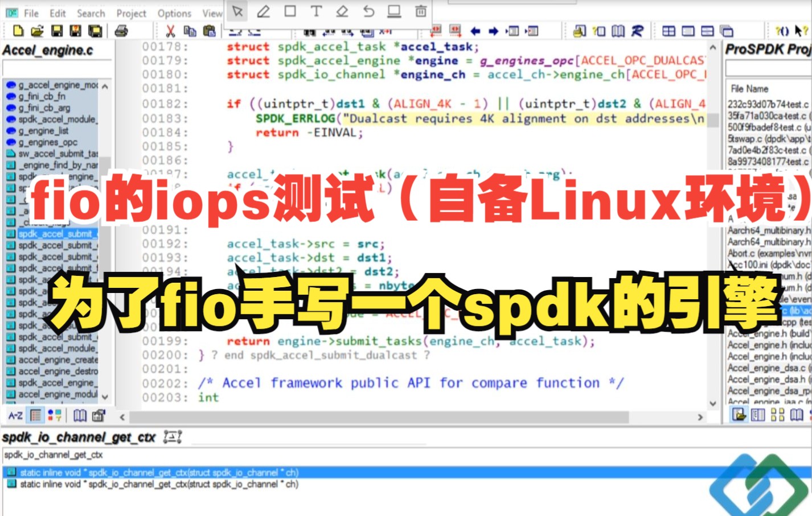The width and height of the screenshot is (812, 516).
Task: Open the Project menu
Action: [x=130, y=13]
